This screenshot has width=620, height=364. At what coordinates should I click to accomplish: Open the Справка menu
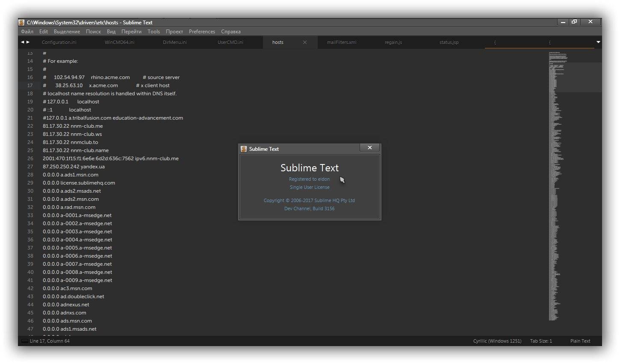pos(231,32)
